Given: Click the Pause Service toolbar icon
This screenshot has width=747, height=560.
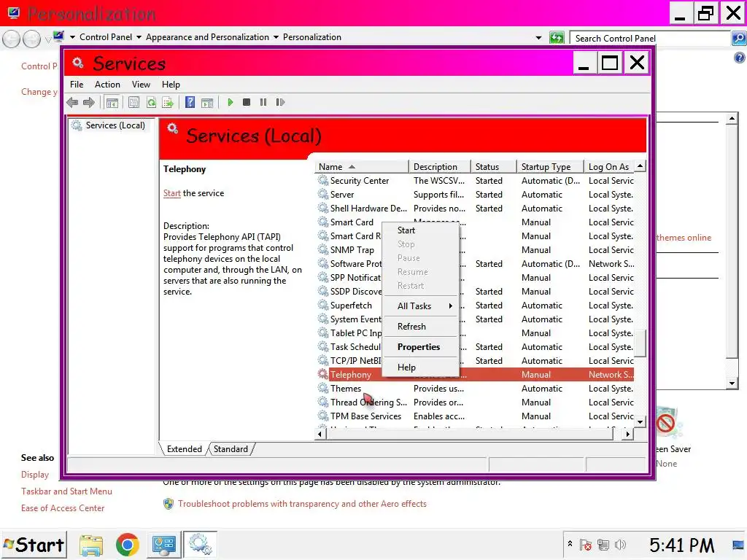Looking at the screenshot, I should [x=263, y=102].
